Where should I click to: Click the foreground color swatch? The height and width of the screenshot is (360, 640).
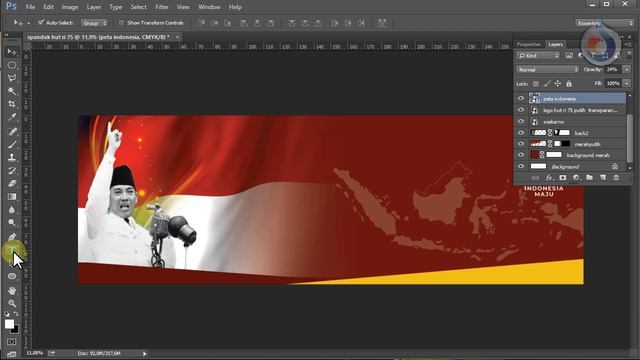click(x=9, y=324)
